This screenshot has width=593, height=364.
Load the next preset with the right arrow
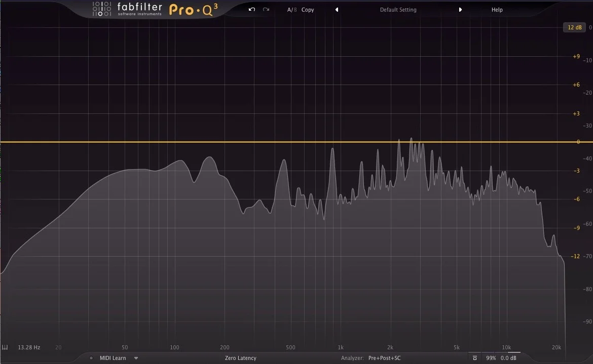[460, 9]
